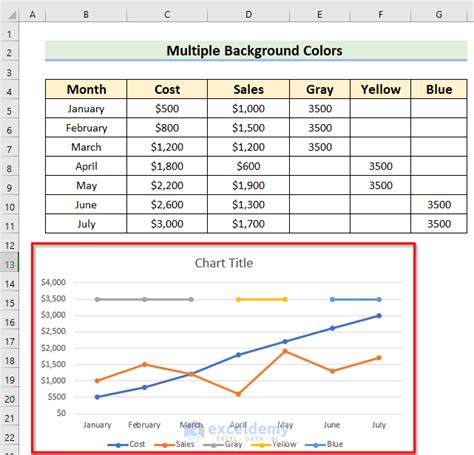
Task: Click the $0 vertical axis label
Action: click(61, 413)
